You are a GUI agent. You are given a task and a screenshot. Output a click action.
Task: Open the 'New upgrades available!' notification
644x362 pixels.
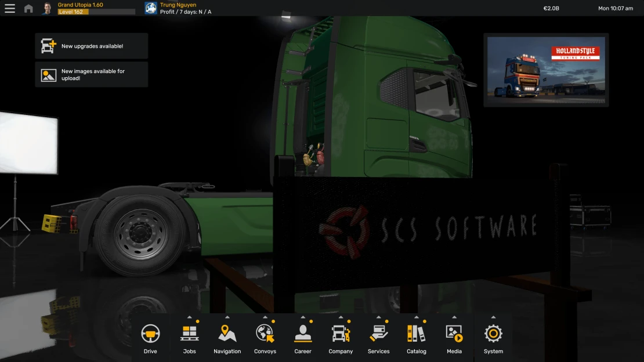[x=92, y=46]
